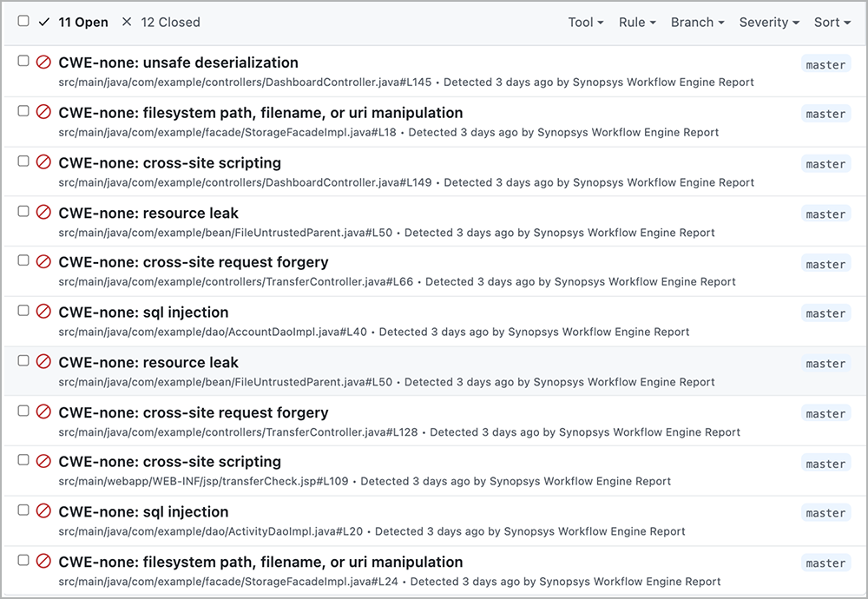
Task: Select the checkbox for the TransferController L66 alert
Action: point(23,260)
